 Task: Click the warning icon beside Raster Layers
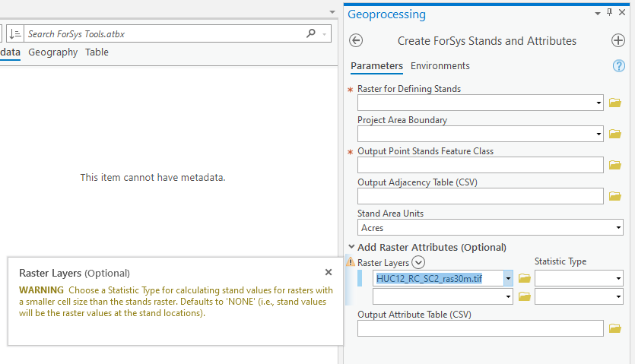tap(351, 262)
